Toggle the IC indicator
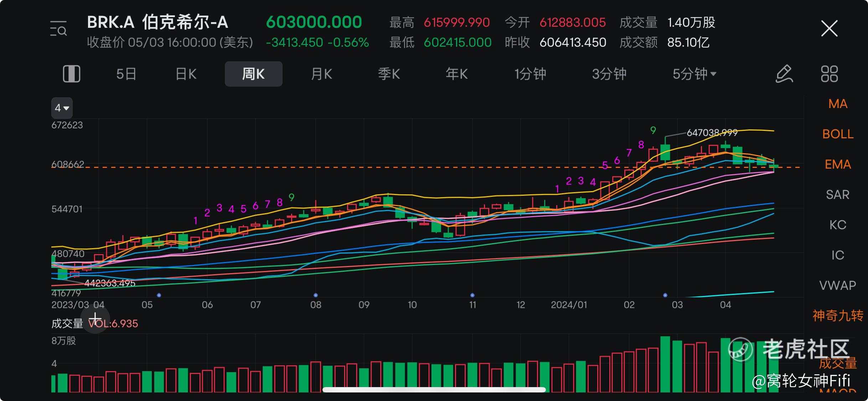Image resolution: width=868 pixels, height=401 pixels. [838, 255]
